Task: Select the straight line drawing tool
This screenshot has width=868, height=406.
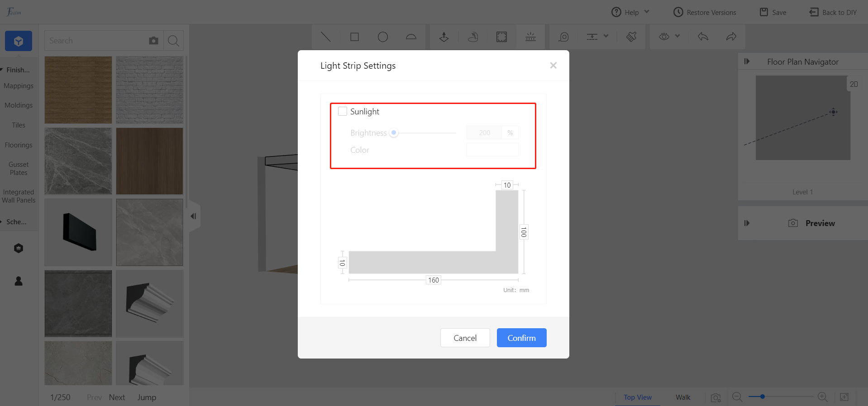Action: click(x=325, y=37)
